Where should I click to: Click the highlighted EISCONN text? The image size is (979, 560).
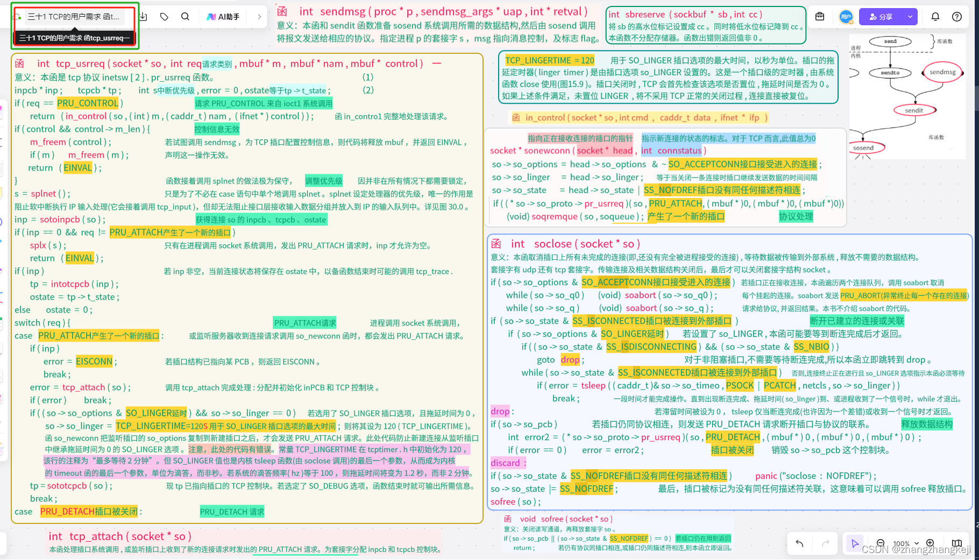[94, 361]
